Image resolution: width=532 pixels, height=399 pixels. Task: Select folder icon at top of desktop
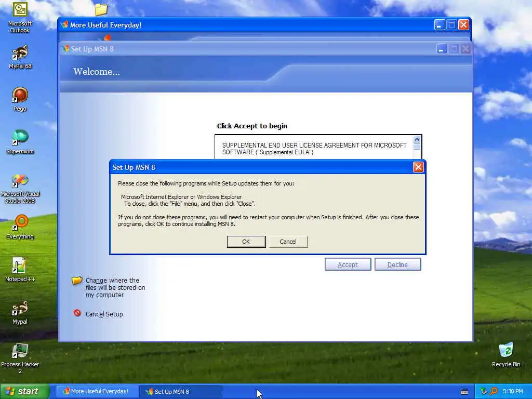(101, 9)
